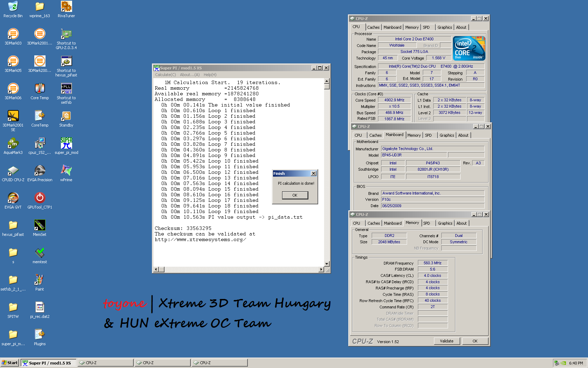Click the Core Speed 4902.9 MHz field
Viewport: 588px width, 368px height.
(x=394, y=100)
